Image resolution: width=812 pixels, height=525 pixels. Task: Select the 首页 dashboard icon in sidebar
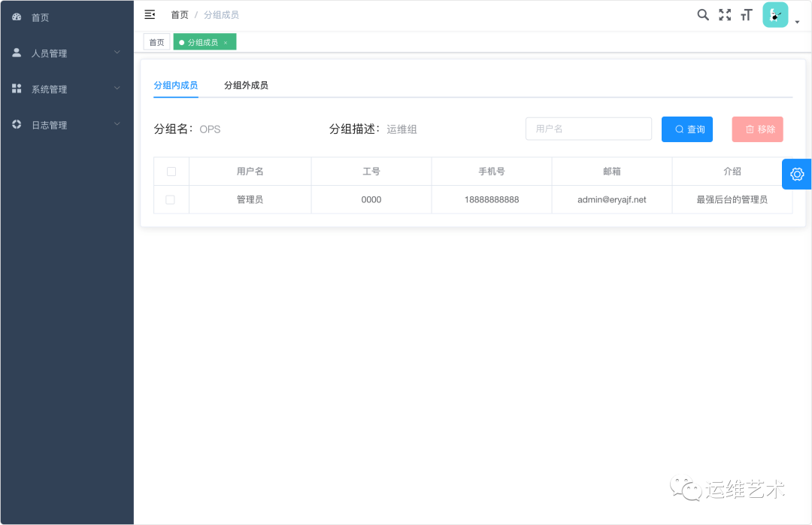[17, 17]
